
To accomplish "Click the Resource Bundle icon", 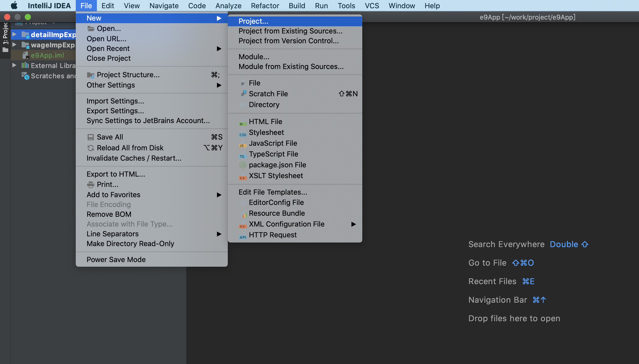I will 243,214.
